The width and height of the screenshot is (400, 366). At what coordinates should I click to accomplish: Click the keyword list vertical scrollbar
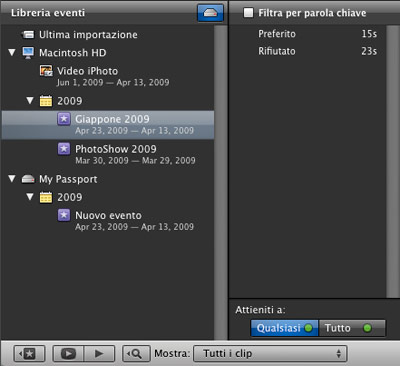pos(393,161)
